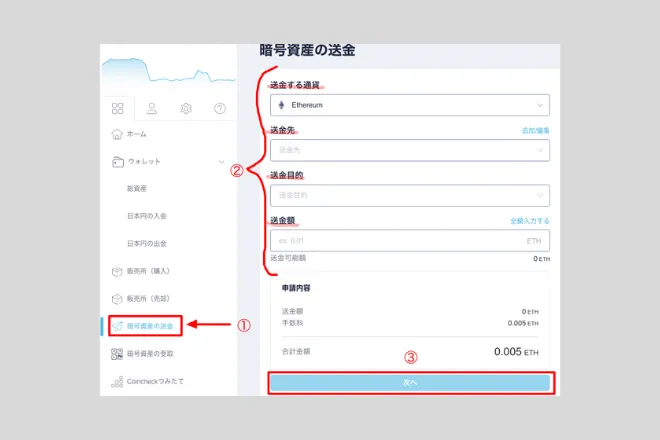Viewport: 660px width, 440px height.
Task: Open 総資産 in the wallet submenu
Action: [x=137, y=189]
